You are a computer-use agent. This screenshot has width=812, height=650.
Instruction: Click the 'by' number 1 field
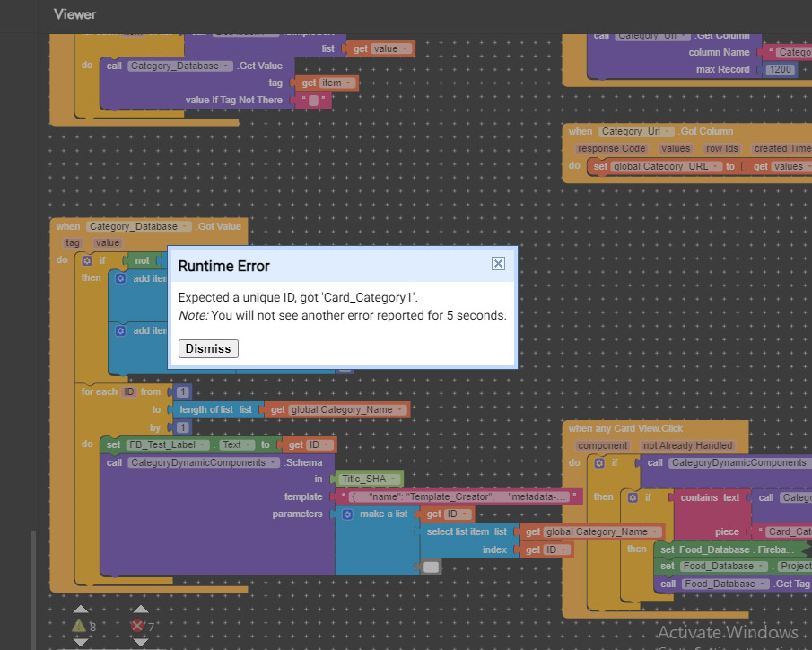coord(182,427)
